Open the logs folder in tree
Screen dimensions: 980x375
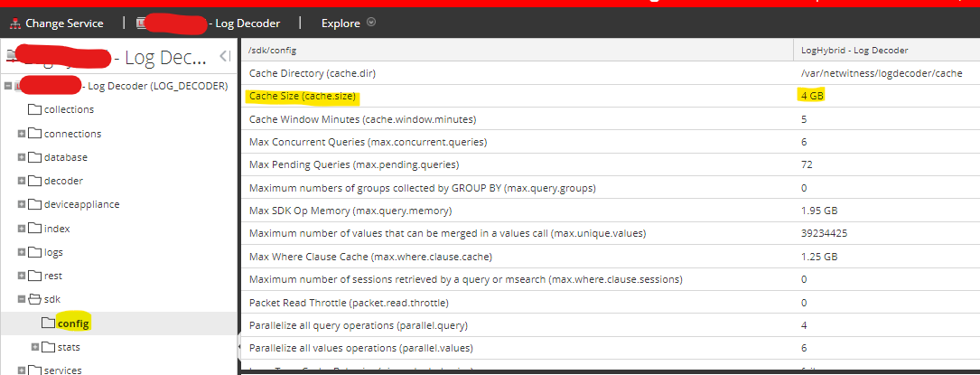coord(53,252)
